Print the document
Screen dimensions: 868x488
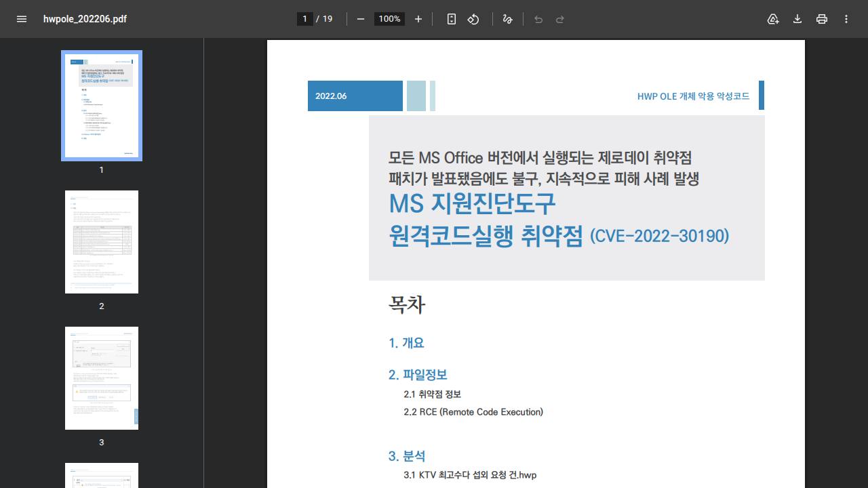tap(822, 19)
